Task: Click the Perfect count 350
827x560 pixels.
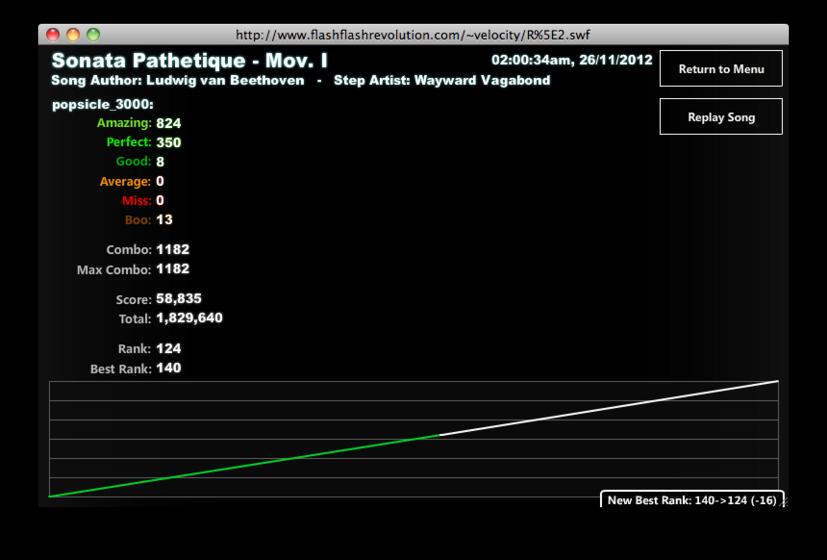Action: [x=169, y=142]
